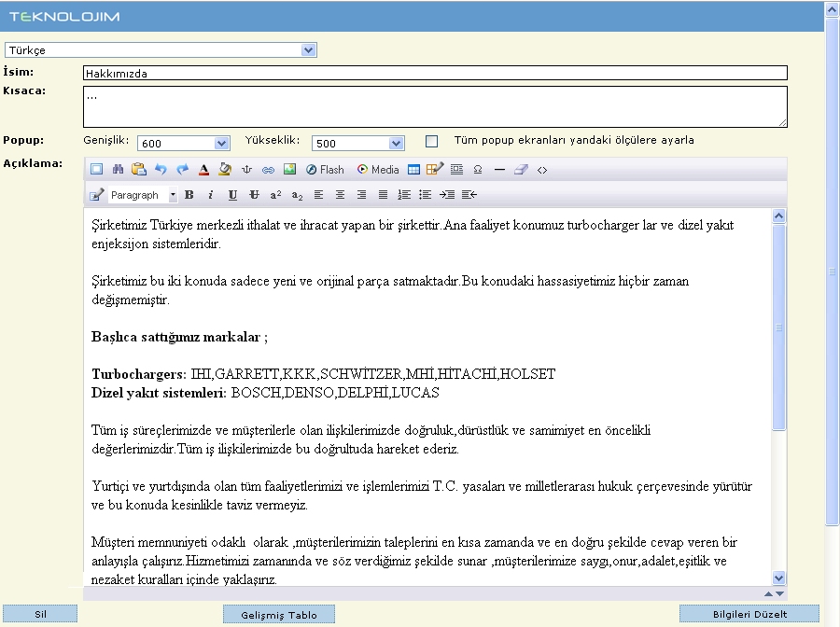
Task: Enlarge the editor with the small down triangle
Action: click(x=780, y=593)
